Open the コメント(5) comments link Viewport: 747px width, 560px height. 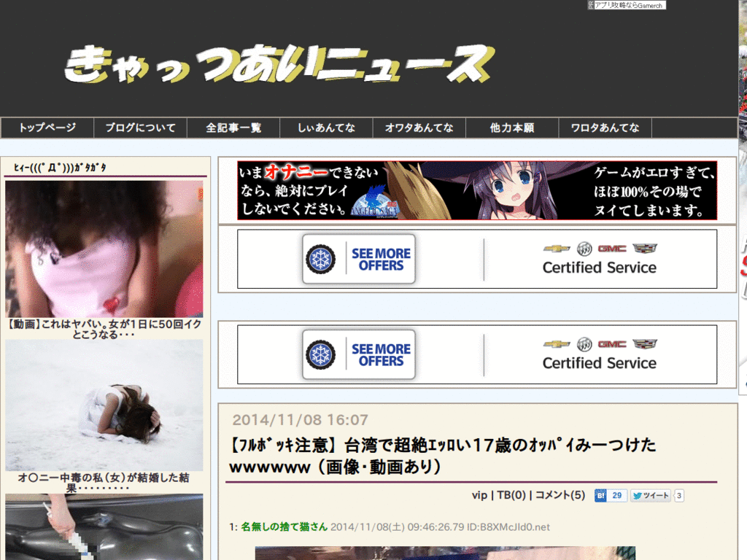(x=560, y=495)
